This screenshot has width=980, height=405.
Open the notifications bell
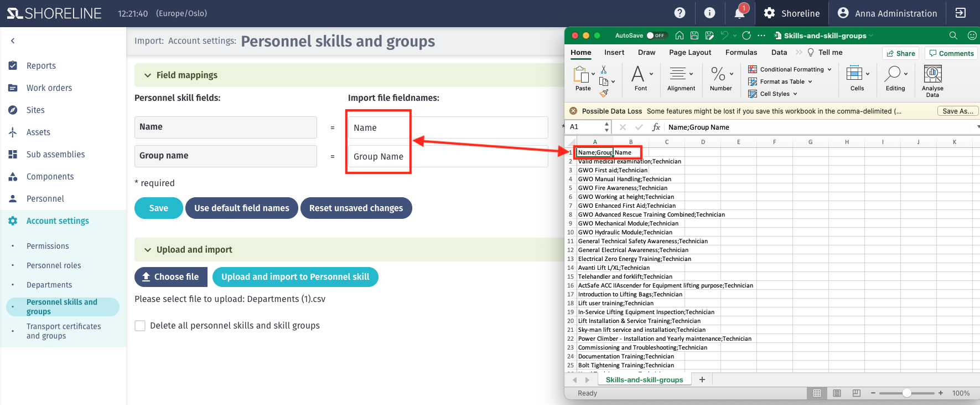coord(740,12)
